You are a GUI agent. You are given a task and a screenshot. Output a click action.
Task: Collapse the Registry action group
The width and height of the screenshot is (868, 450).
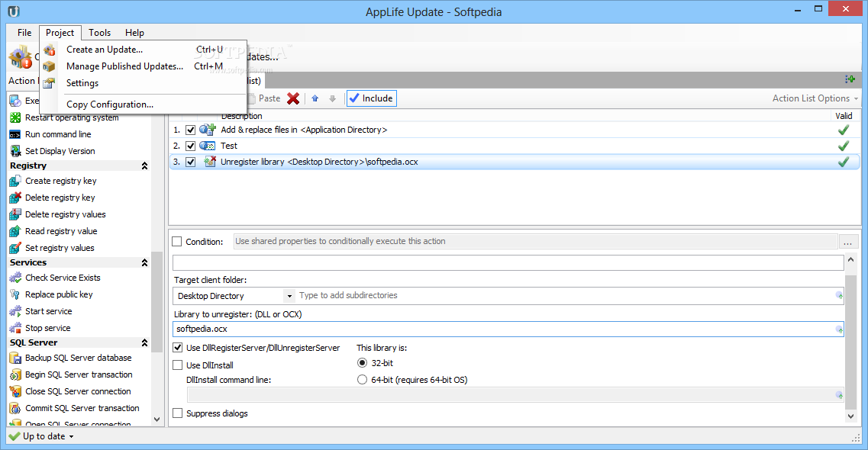[144, 166]
